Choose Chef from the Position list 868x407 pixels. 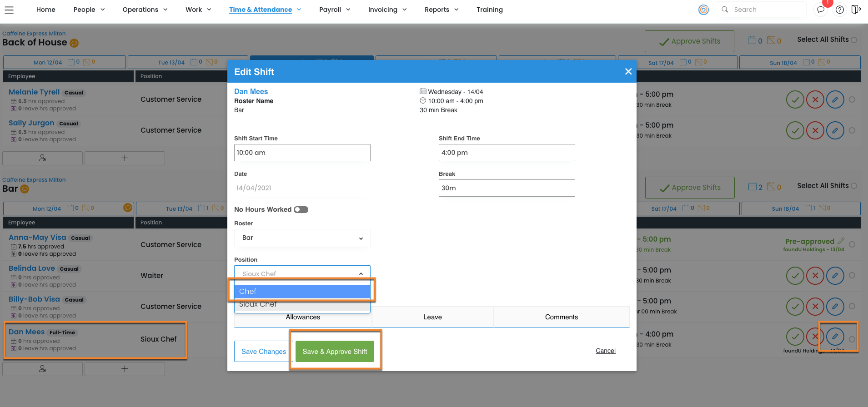pos(302,292)
